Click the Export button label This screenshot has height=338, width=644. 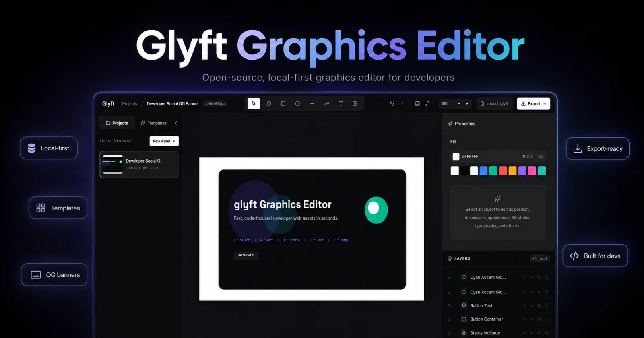click(x=534, y=104)
